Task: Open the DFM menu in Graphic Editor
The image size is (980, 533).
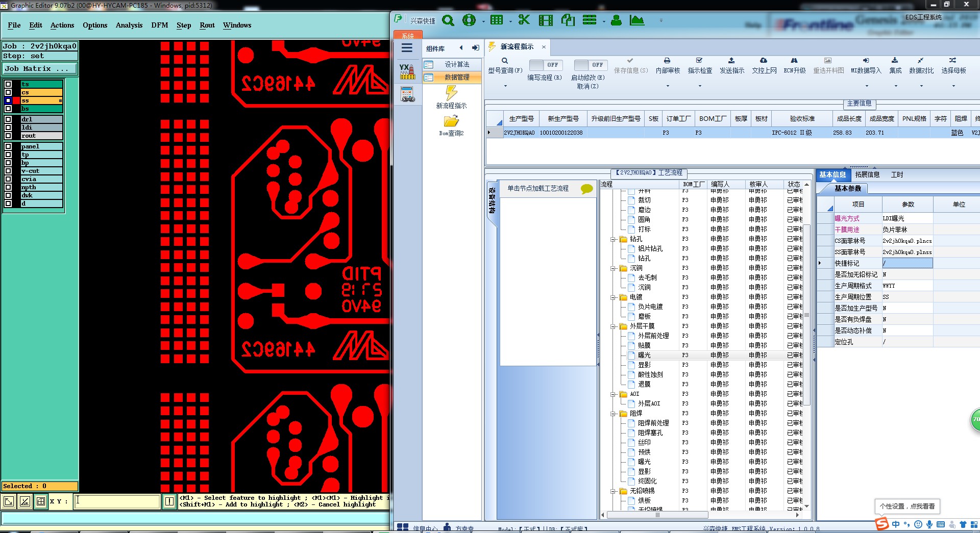Action: click(x=159, y=25)
